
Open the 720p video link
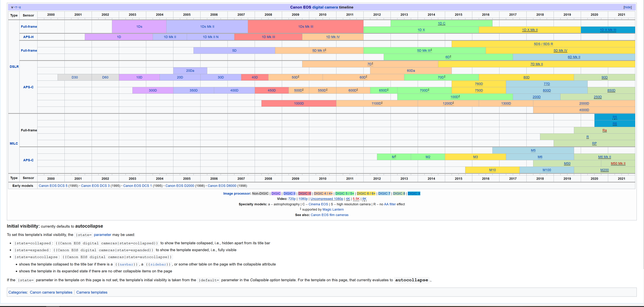coord(292,199)
